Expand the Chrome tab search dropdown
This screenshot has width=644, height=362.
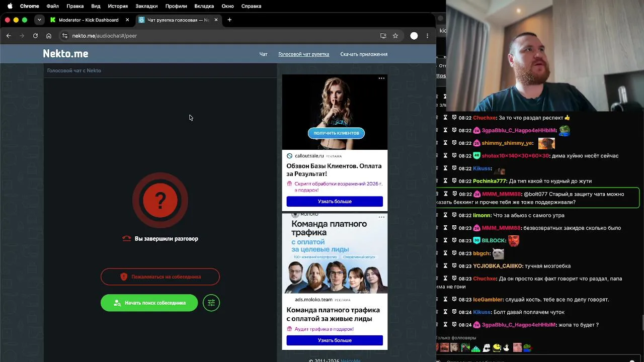point(39,20)
